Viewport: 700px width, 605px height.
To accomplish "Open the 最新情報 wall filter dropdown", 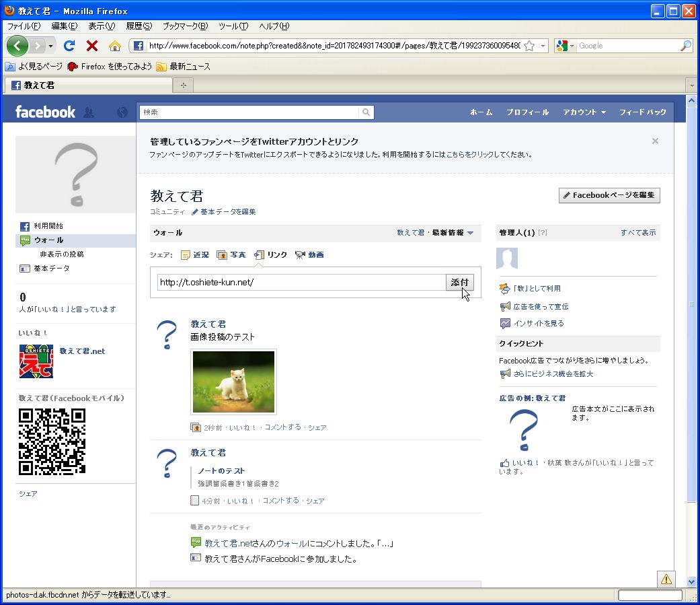I will click(x=453, y=233).
